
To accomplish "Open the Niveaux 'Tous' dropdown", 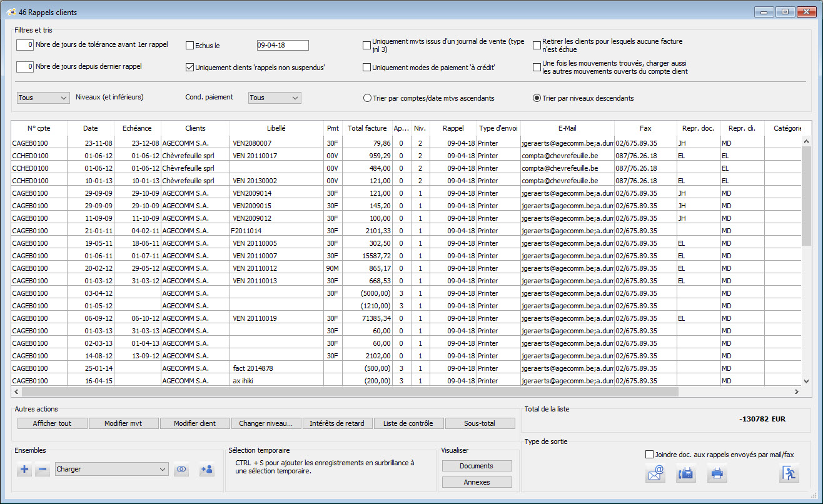I will tap(43, 98).
